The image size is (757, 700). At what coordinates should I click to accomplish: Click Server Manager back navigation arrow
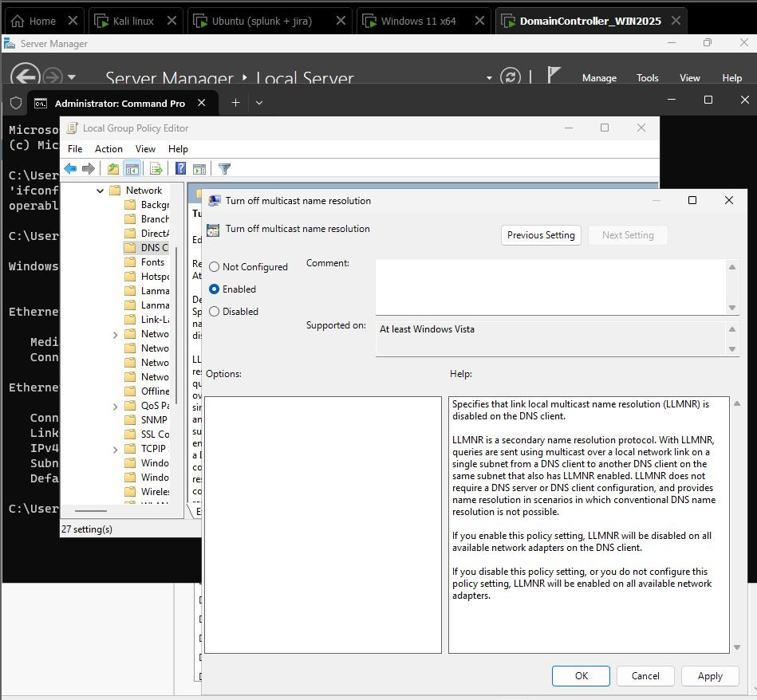tap(25, 75)
